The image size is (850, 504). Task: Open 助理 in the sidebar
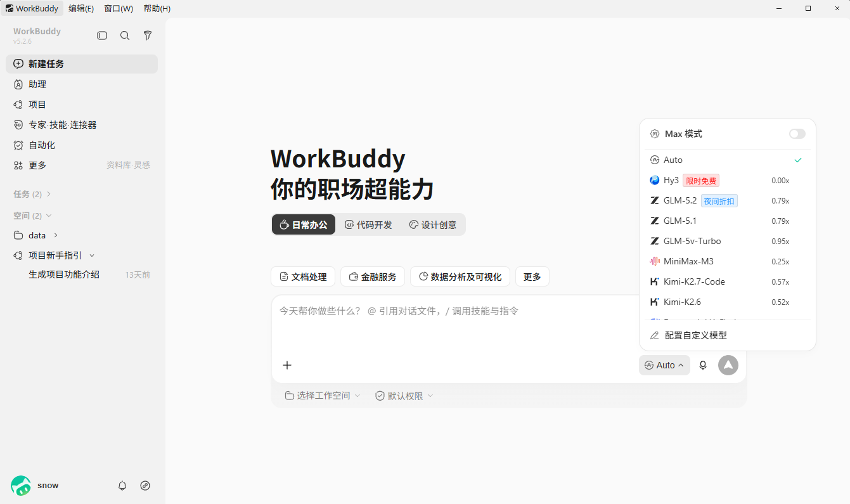click(x=82, y=84)
